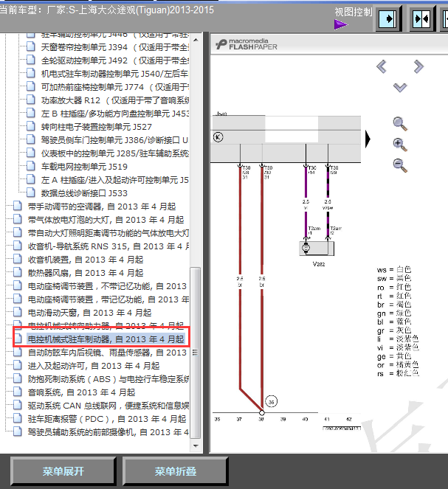Click tree scrollbar up arrow

196,40
